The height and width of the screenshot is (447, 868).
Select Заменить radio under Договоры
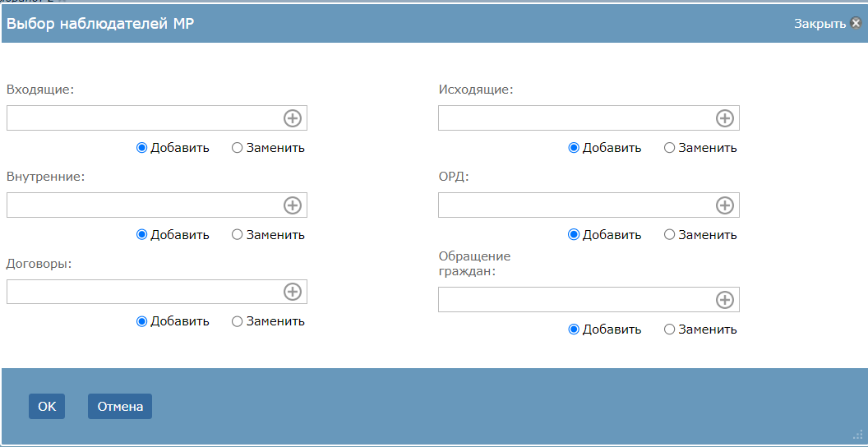tap(237, 321)
